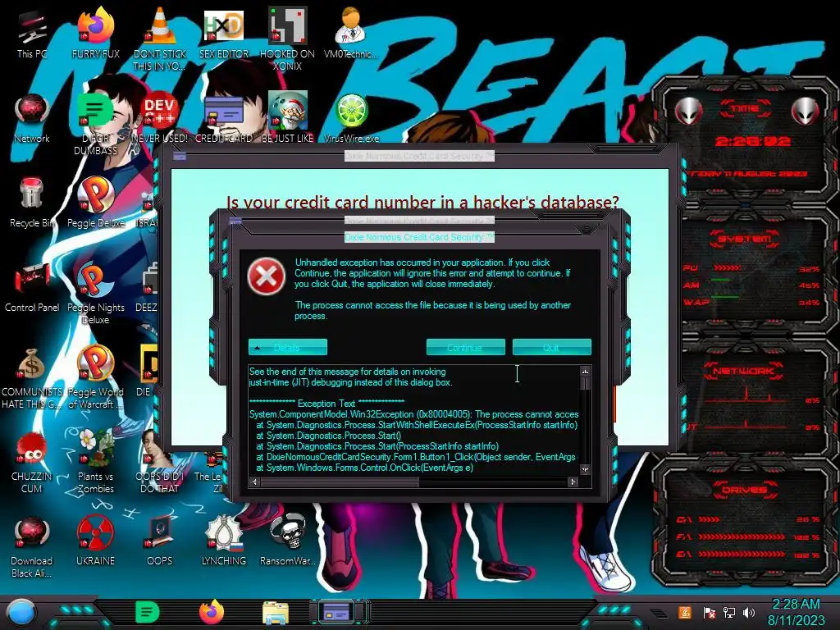This screenshot has height=630, width=840.
Task: Launch Plants vs Zombies shortcut
Action: pyautogui.click(x=96, y=463)
